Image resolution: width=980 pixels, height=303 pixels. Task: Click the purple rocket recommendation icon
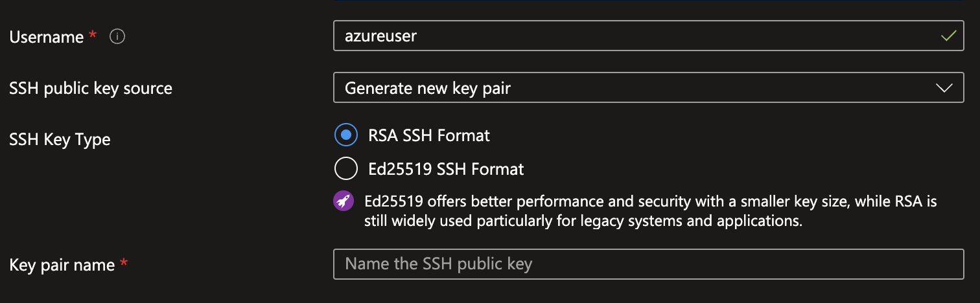click(344, 201)
